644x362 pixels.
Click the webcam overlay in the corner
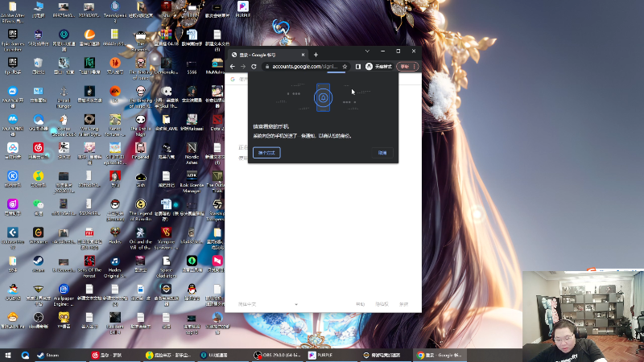coord(583,315)
